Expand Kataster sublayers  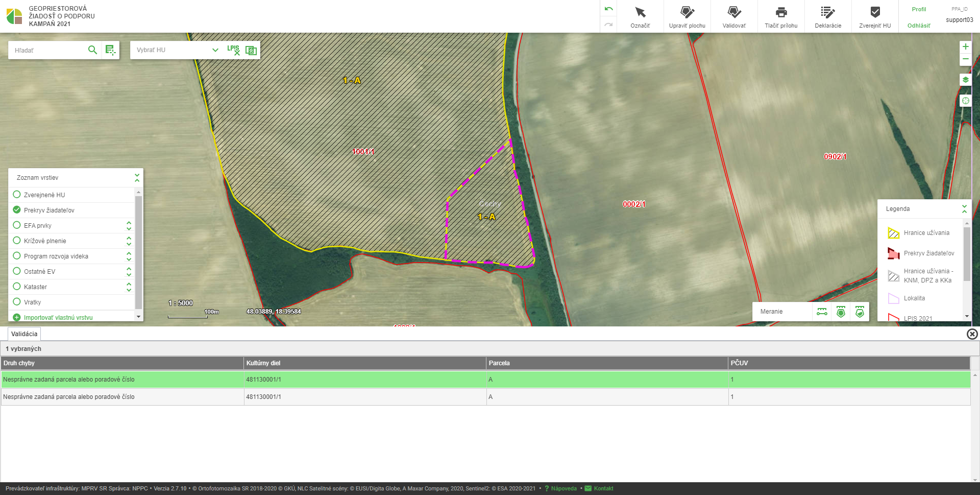[129, 287]
